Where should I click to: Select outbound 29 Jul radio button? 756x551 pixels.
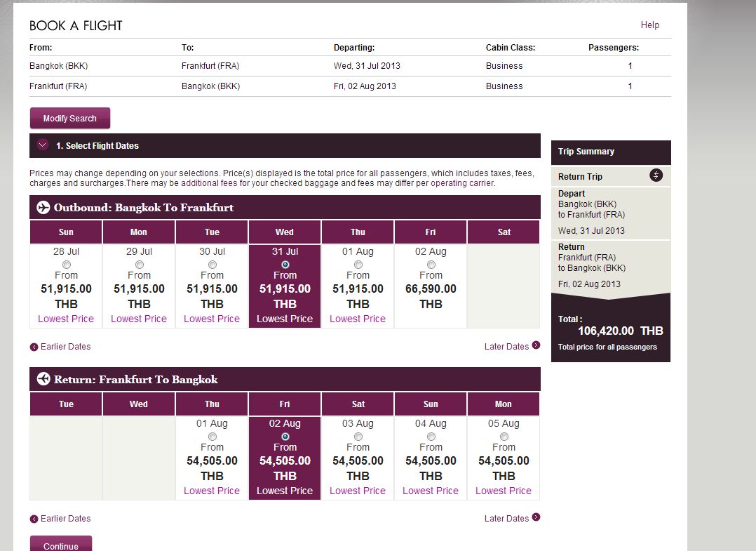[140, 265]
